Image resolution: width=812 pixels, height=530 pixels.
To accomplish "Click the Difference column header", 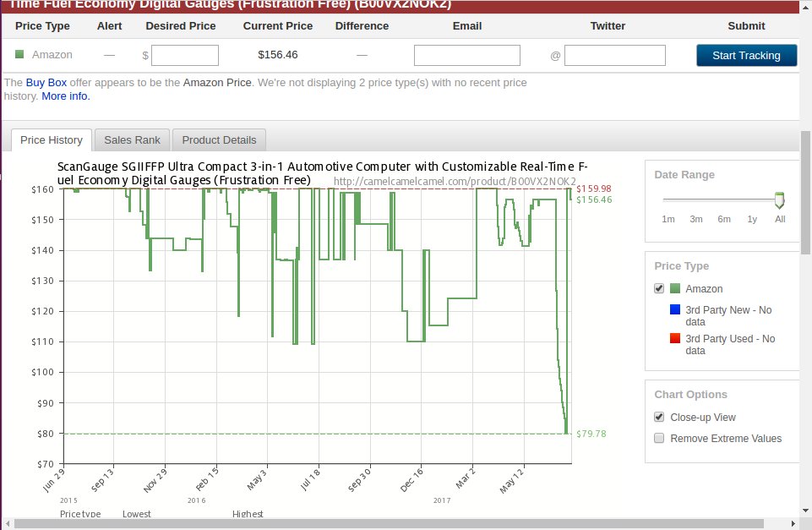I will tap(362, 26).
